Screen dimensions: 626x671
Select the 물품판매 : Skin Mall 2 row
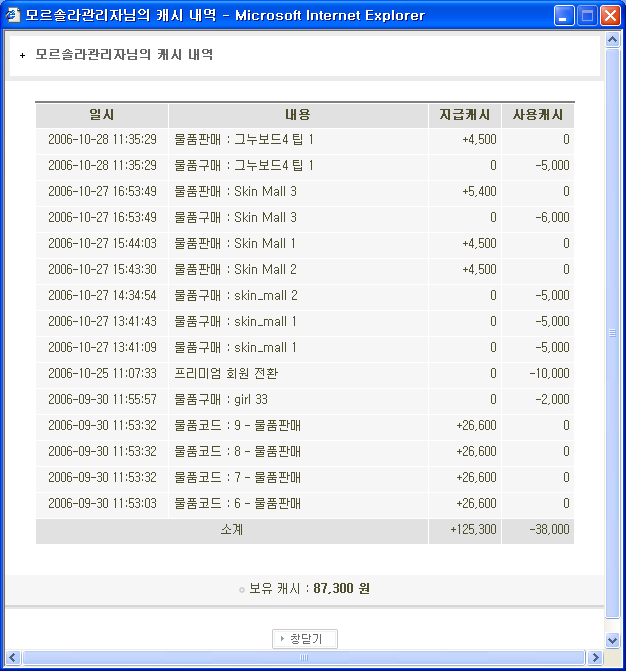tap(235, 269)
